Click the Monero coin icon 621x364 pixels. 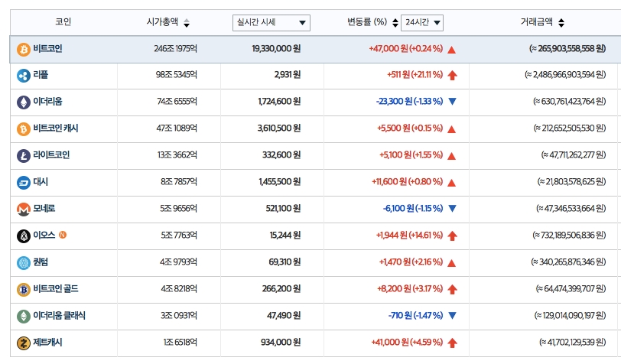[x=23, y=209]
